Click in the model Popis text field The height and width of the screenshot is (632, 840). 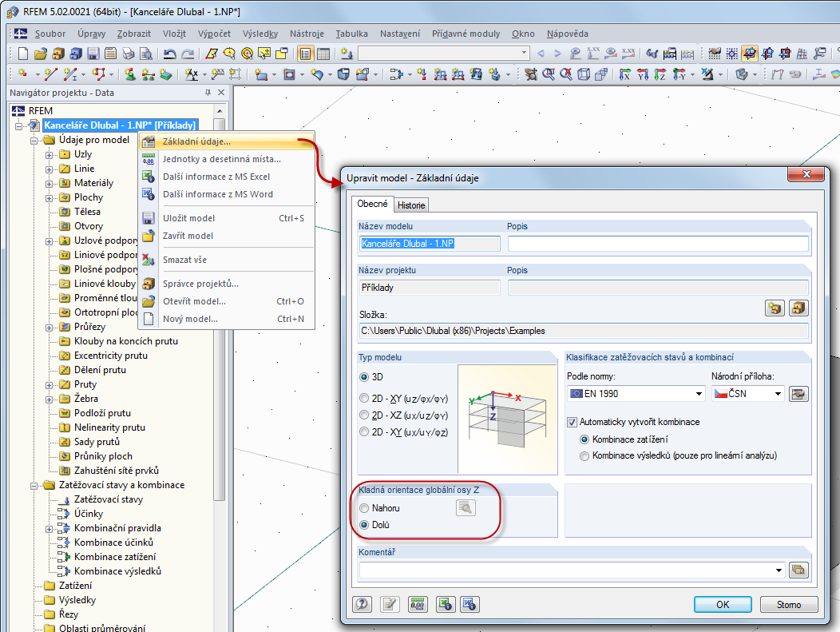click(658, 244)
